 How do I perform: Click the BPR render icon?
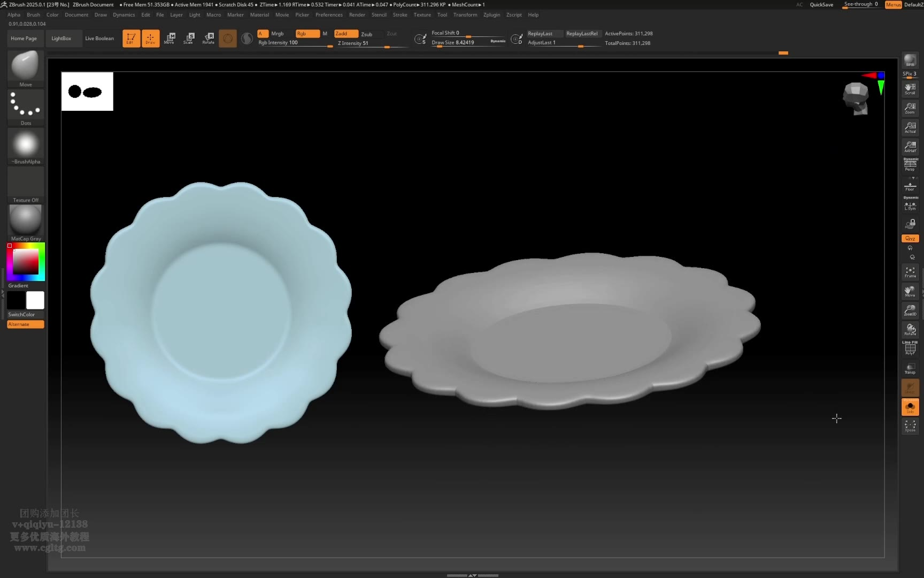pyautogui.click(x=910, y=60)
